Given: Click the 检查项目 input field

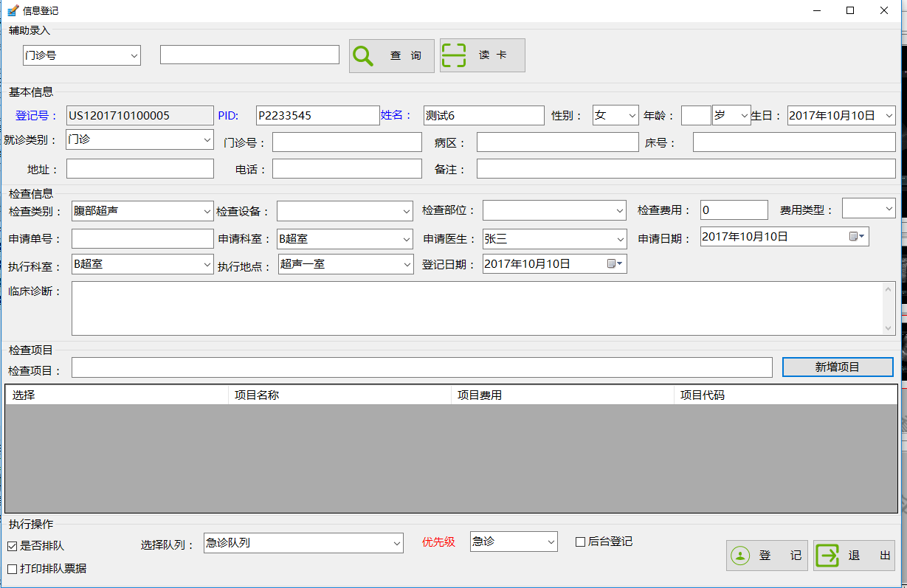Looking at the screenshot, I should click(422, 367).
